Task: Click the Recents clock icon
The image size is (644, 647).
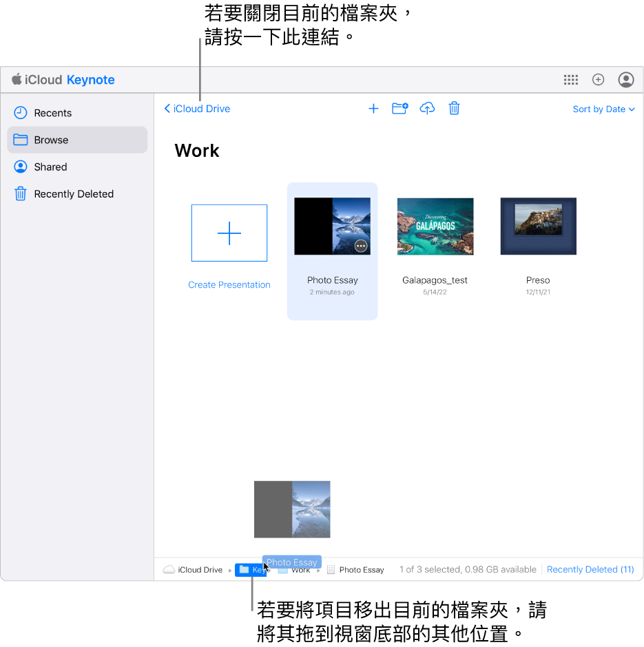Action: click(x=20, y=113)
